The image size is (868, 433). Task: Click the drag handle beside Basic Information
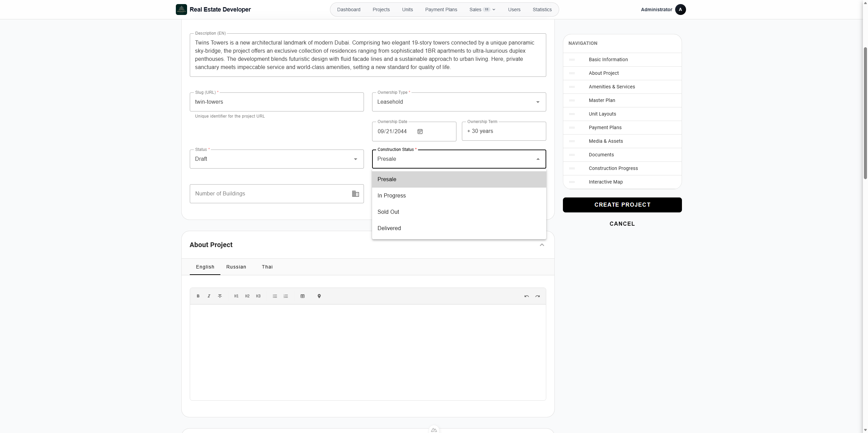(572, 59)
